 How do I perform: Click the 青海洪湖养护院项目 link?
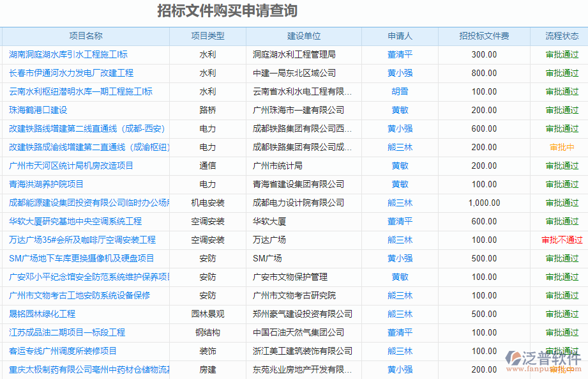click(x=46, y=185)
